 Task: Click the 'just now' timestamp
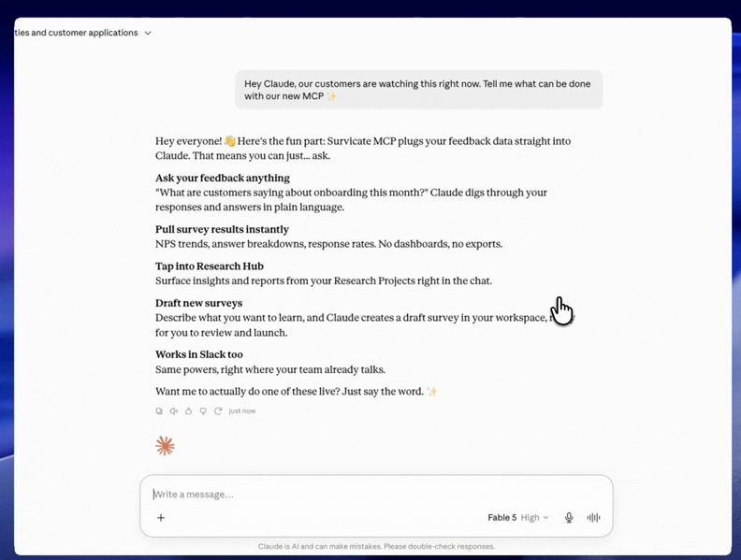pos(242,410)
